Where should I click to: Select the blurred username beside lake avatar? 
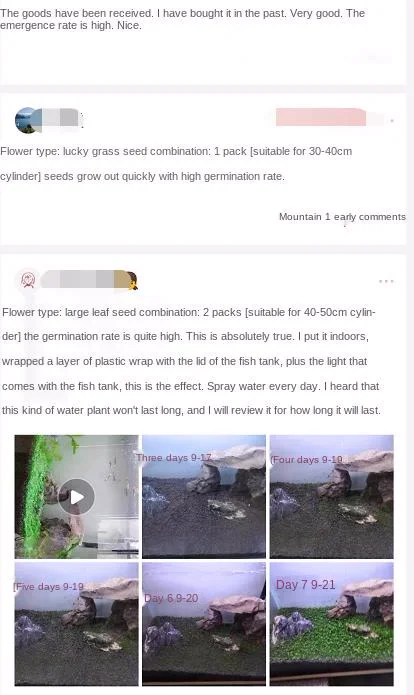[x=60, y=118]
